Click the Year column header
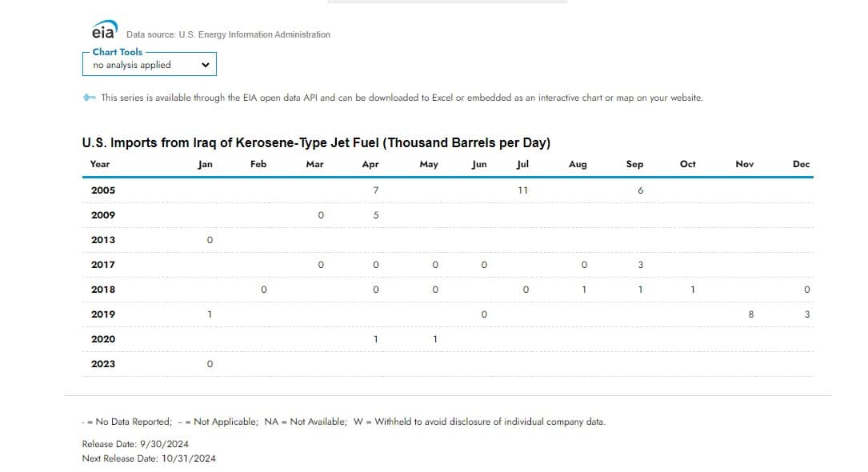Image resolution: width=868 pixels, height=472 pixels. tap(100, 164)
